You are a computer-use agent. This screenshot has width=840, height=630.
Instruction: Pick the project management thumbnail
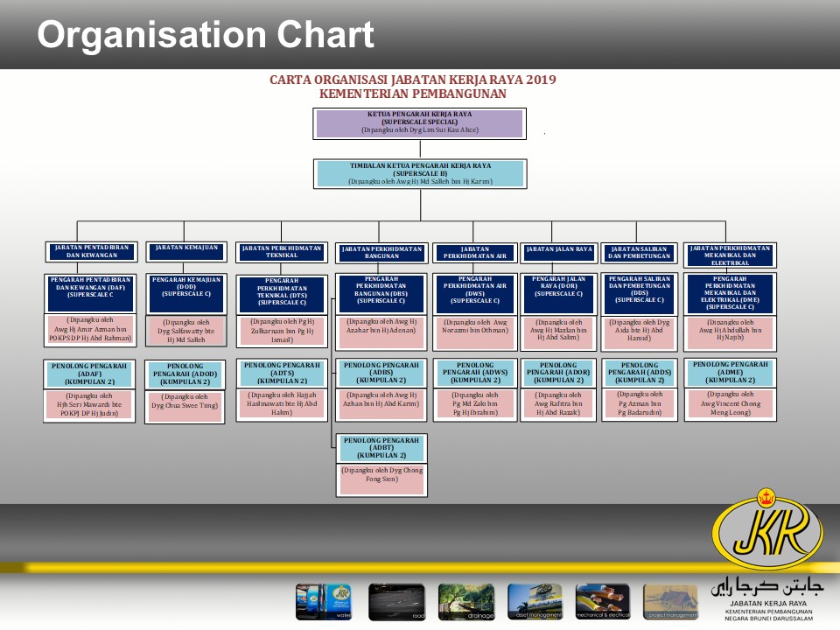[671, 602]
